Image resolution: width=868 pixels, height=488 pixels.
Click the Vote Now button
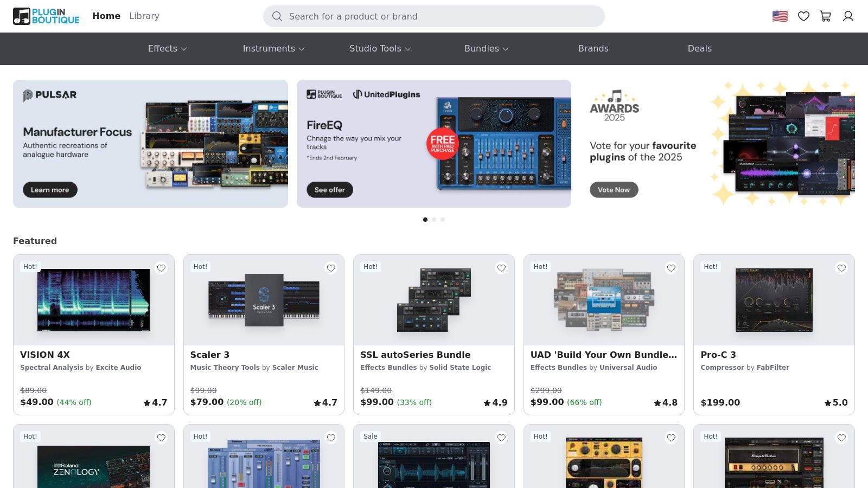[x=614, y=190]
